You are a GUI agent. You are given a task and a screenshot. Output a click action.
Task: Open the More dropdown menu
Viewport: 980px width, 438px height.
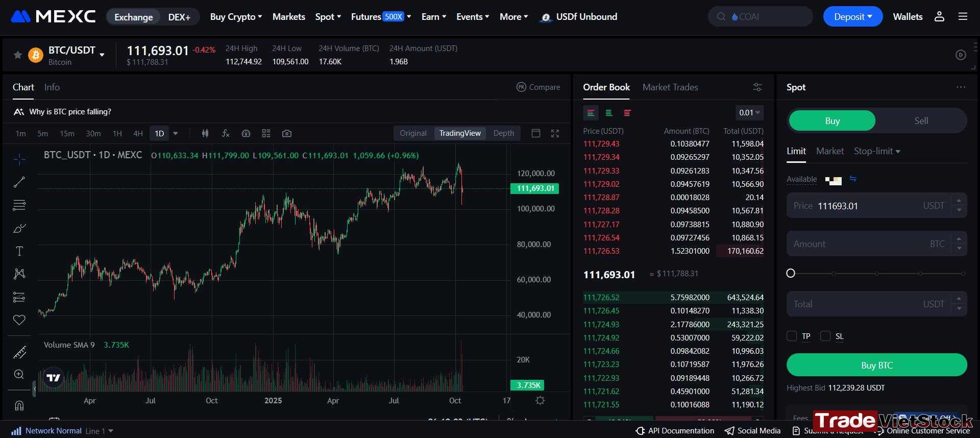(x=513, y=17)
